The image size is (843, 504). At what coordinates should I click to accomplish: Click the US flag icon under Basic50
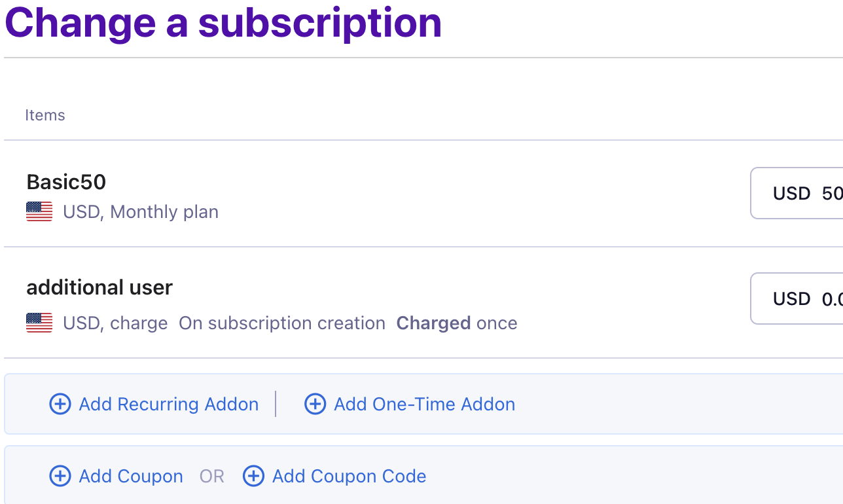[39, 212]
